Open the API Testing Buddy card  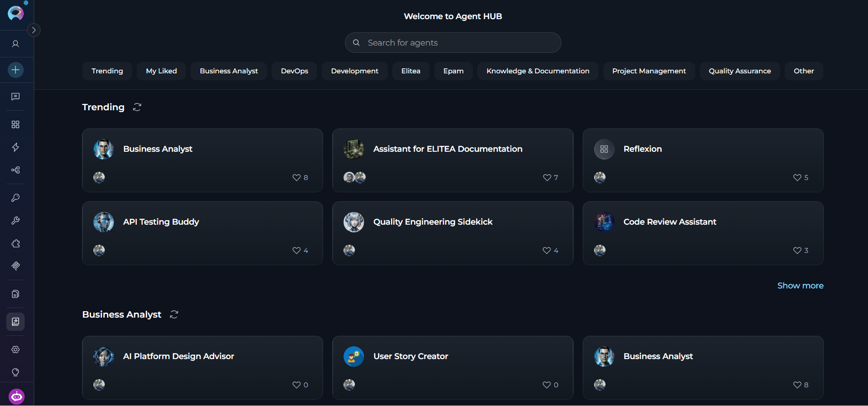[202, 233]
